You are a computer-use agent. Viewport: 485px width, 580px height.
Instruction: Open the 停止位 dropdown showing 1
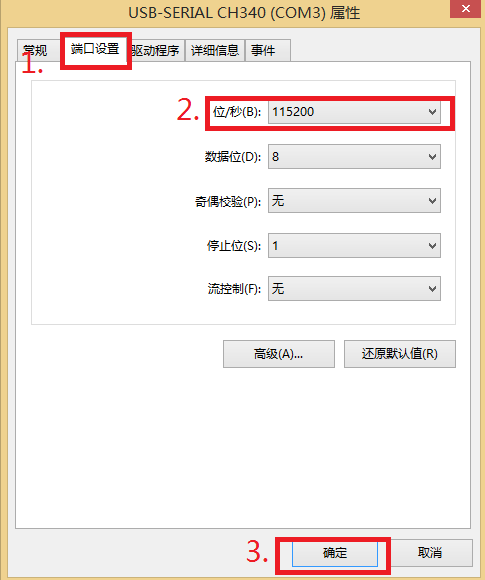click(x=354, y=246)
